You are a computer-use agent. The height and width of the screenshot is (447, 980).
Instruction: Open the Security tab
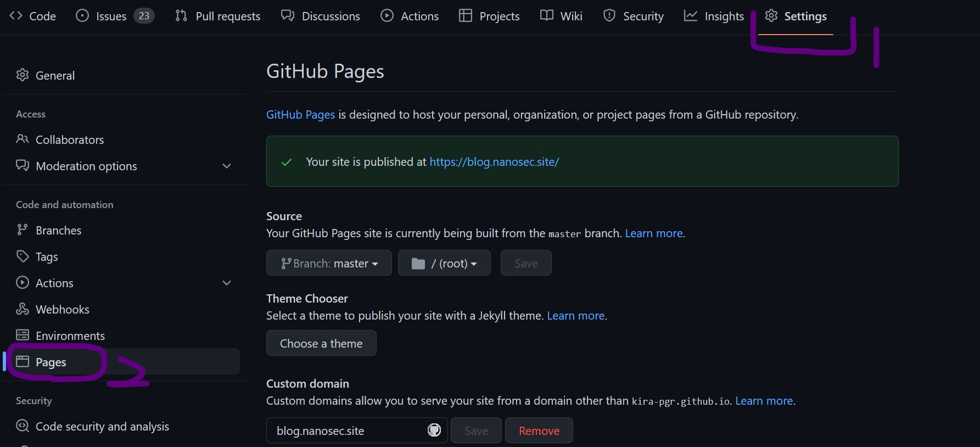[x=633, y=16]
